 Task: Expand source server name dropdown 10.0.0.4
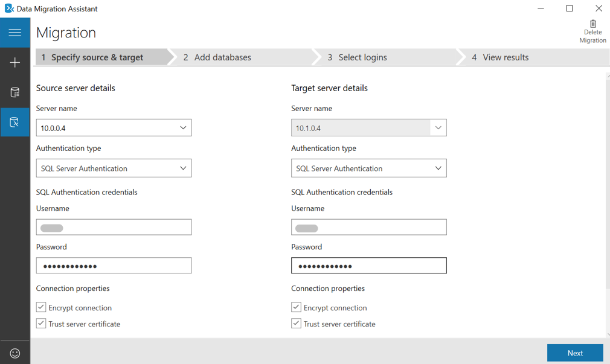pyautogui.click(x=183, y=127)
